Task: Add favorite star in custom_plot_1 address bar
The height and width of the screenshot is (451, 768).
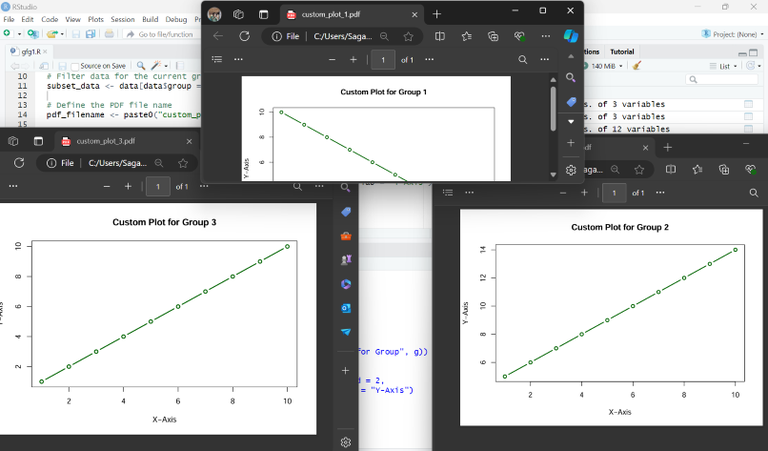Action: pyautogui.click(x=408, y=36)
